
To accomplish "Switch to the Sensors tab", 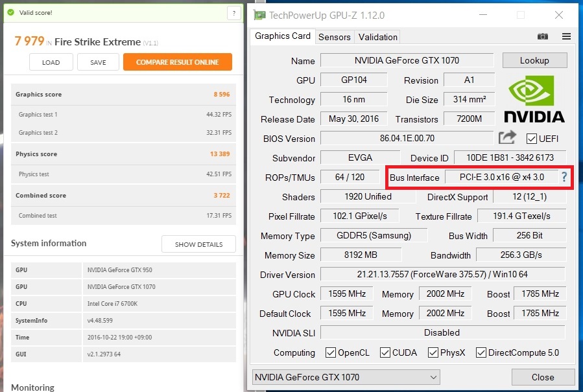I will click(x=334, y=37).
